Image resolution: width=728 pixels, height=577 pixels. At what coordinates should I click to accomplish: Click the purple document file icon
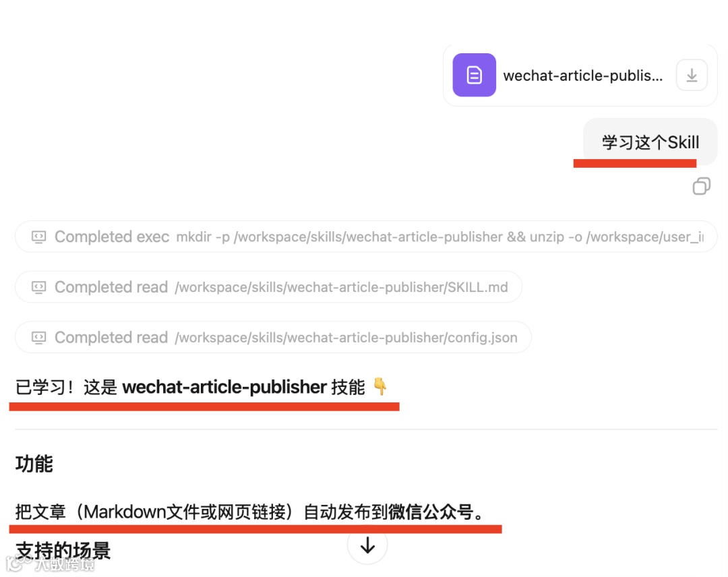coord(474,75)
